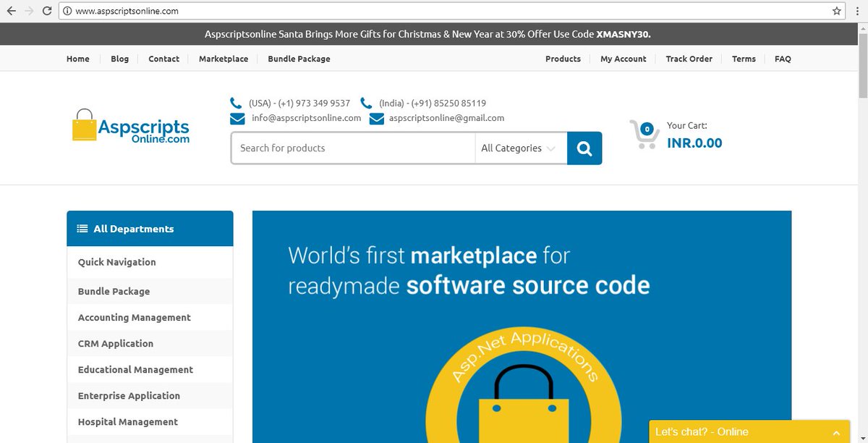Open the Terms link
The width and height of the screenshot is (868, 443).
click(744, 59)
